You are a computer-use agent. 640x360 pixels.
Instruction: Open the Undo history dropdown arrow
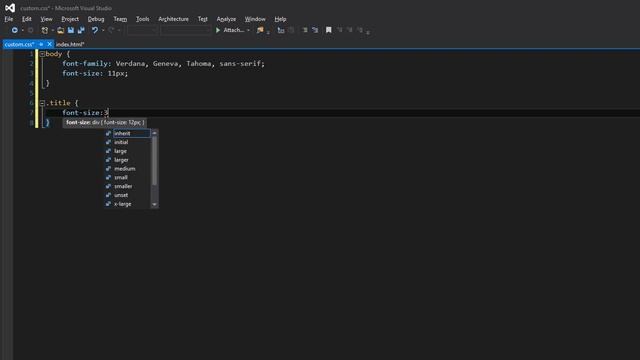pyautogui.click(x=103, y=30)
